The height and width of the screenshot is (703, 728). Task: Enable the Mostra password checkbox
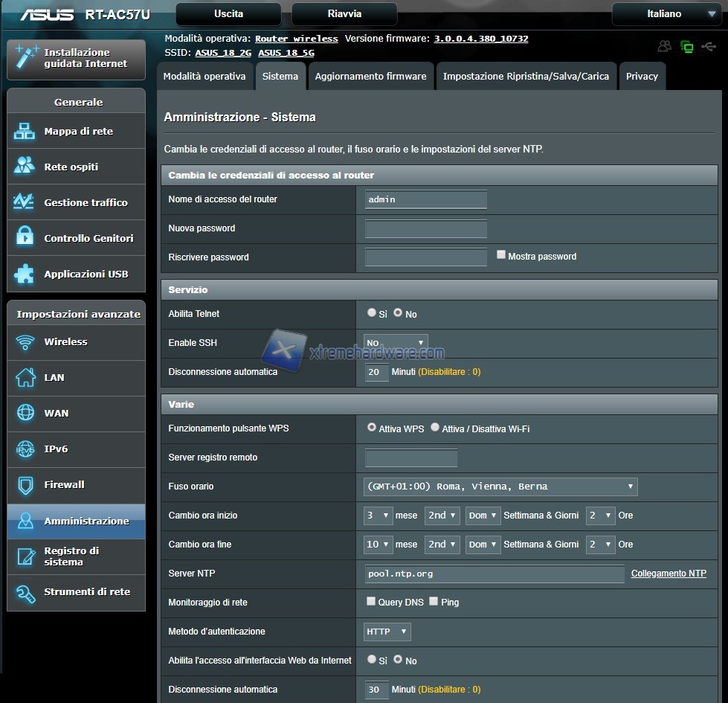[x=501, y=254]
